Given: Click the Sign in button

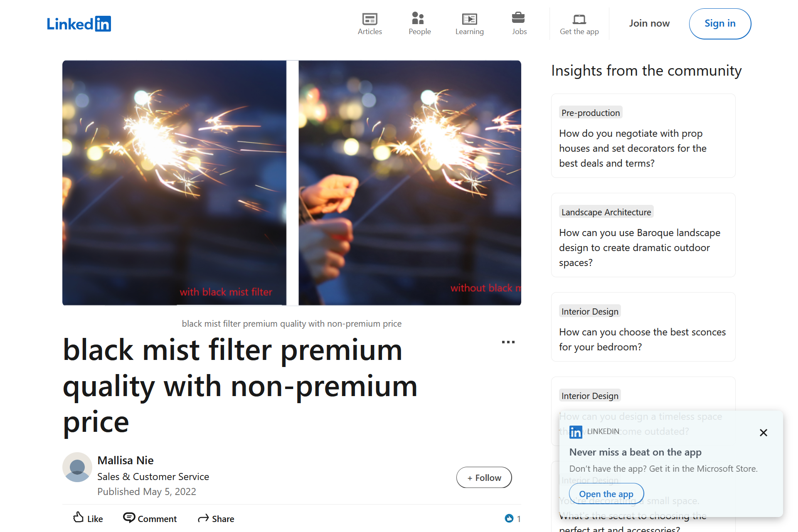Looking at the screenshot, I should (x=720, y=24).
